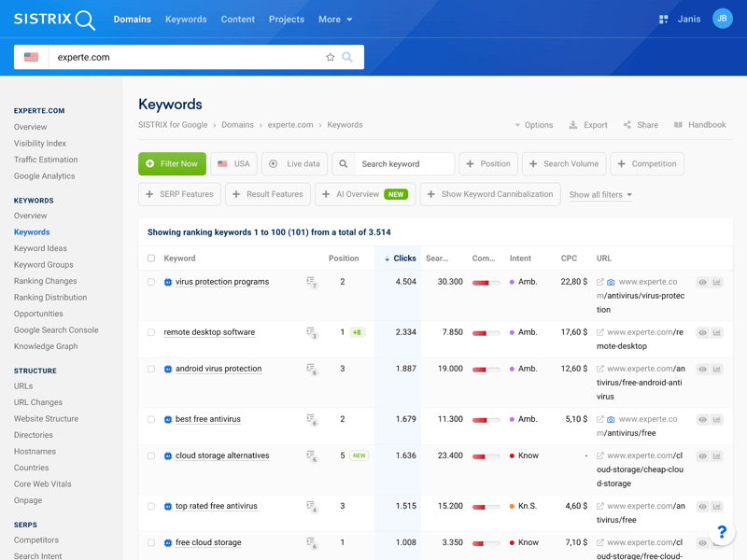Open the More menu in the top navigation
The width and height of the screenshot is (747, 560).
pyautogui.click(x=334, y=19)
